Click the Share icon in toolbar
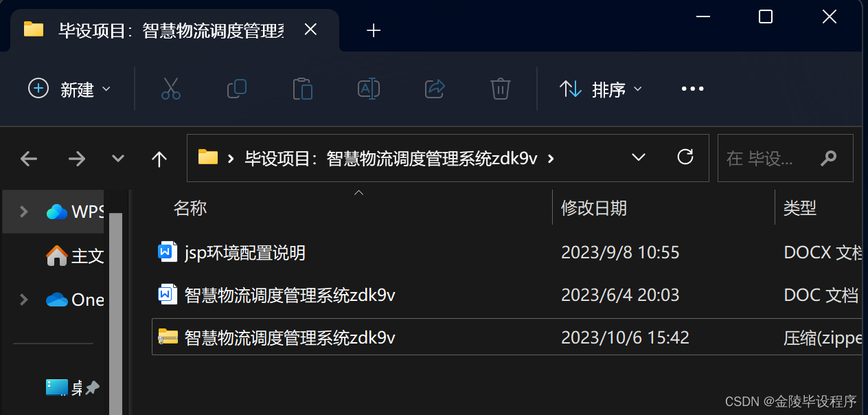868x415 pixels. pos(435,89)
